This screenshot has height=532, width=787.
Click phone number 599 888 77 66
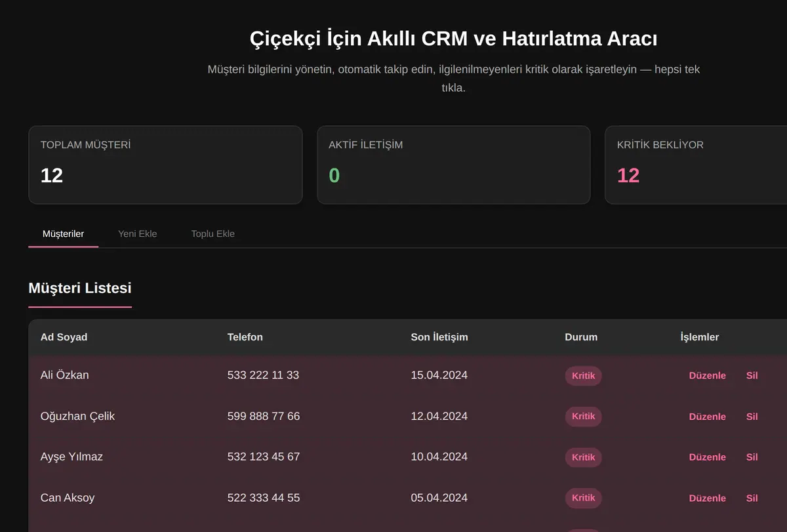pyautogui.click(x=264, y=416)
